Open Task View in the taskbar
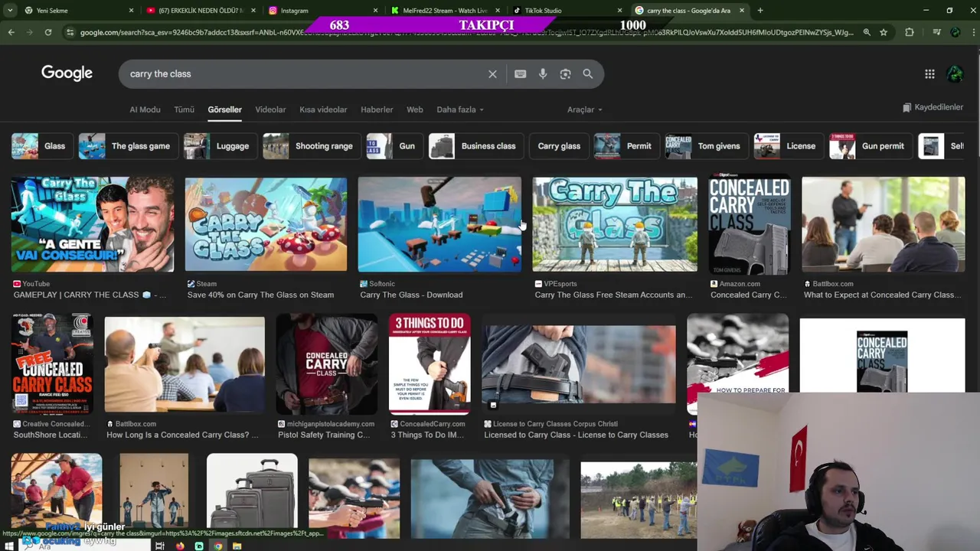980x551 pixels. click(x=159, y=546)
